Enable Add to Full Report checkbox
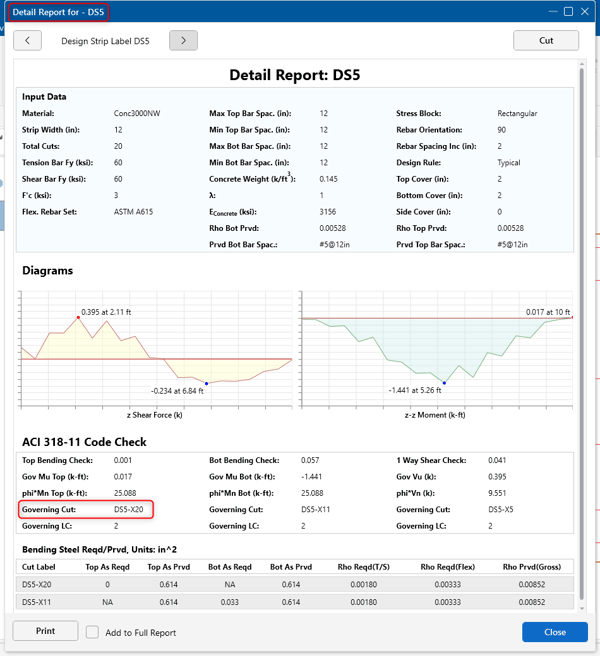 (x=92, y=632)
